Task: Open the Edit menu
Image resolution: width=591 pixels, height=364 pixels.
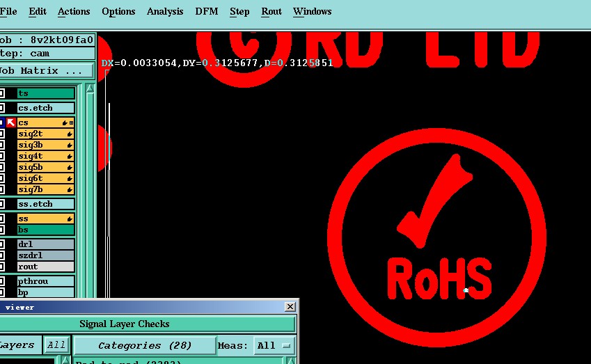Action: click(x=38, y=11)
